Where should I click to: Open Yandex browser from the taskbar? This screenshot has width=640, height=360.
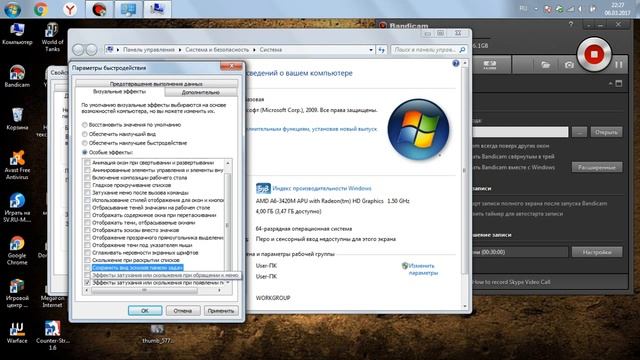70,9
